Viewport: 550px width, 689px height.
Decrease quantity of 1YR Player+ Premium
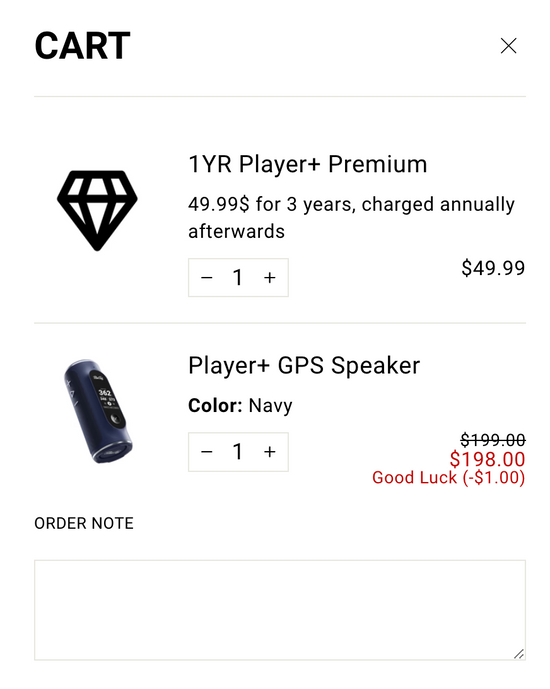point(207,278)
